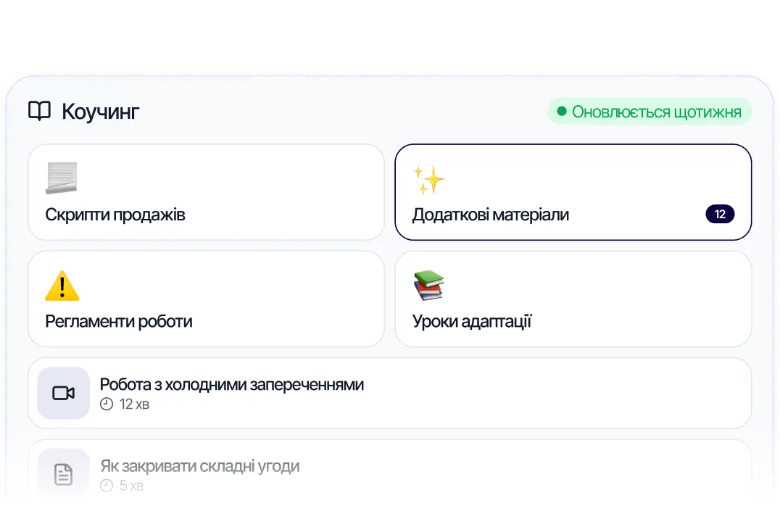This screenshot has width=780, height=532.
Task: Click the clock icon next to 12 хв
Action: point(106,404)
